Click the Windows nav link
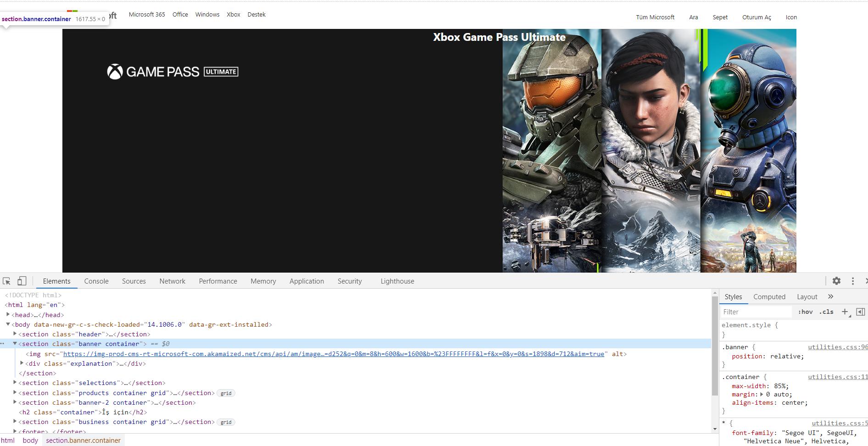868x446 pixels. pyautogui.click(x=207, y=15)
